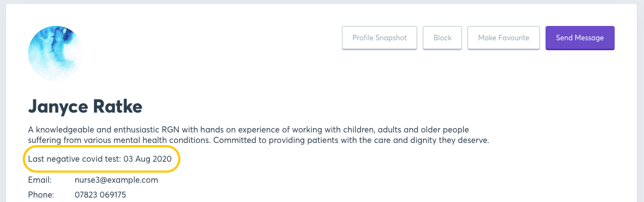
Task: Mark nurse with Make Favourite button
Action: [x=503, y=38]
